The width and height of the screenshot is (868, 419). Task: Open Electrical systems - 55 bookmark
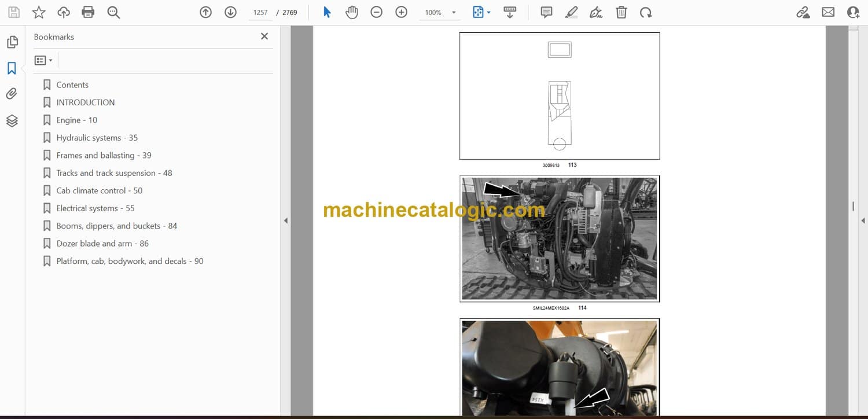click(x=95, y=208)
